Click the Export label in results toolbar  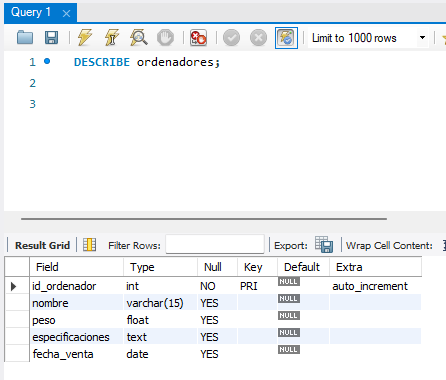(291, 246)
